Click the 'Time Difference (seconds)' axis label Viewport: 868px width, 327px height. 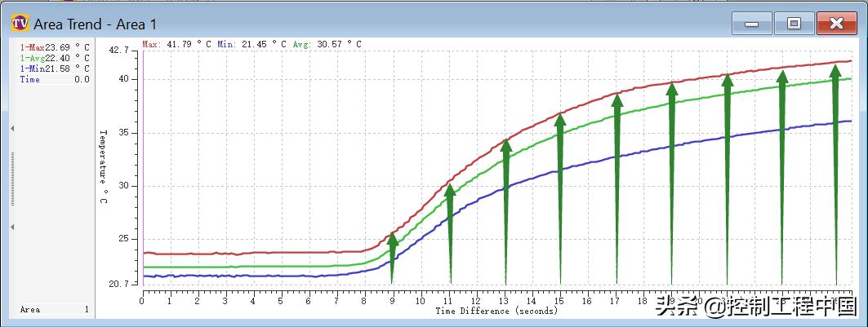click(x=496, y=311)
